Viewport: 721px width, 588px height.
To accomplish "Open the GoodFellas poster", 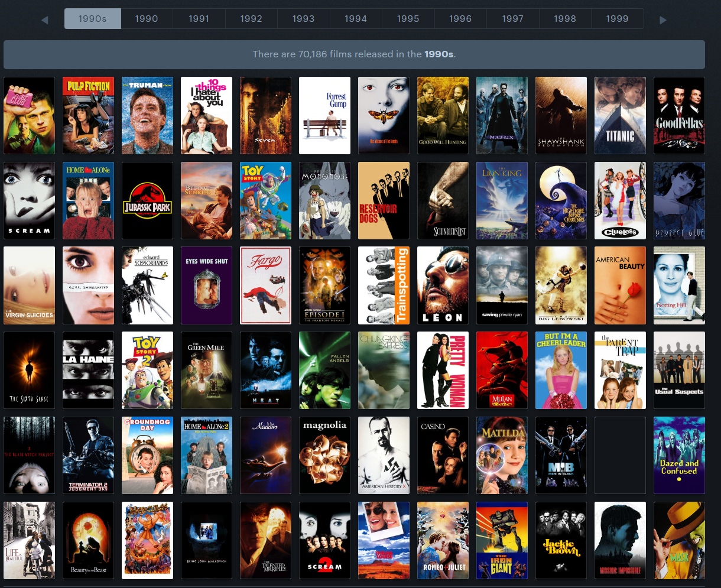I will click(680, 115).
